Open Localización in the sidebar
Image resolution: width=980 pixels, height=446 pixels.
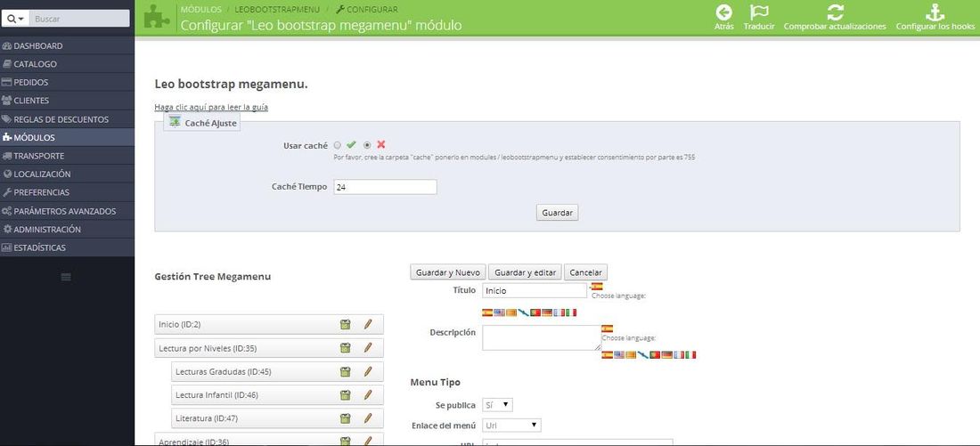67,174
